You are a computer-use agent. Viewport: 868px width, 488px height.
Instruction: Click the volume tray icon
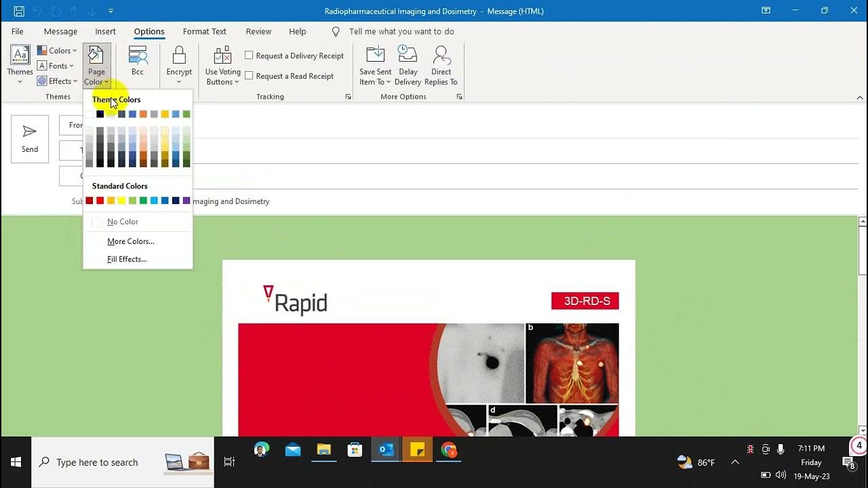781,475
